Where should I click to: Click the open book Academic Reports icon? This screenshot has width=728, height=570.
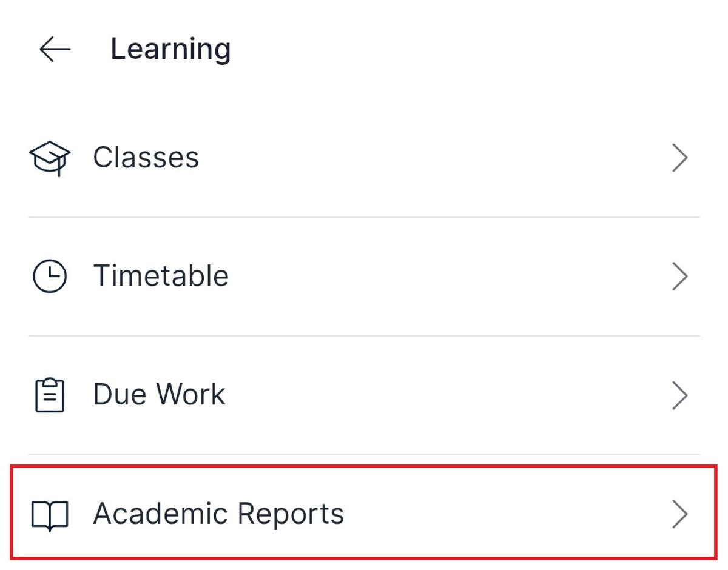point(50,515)
